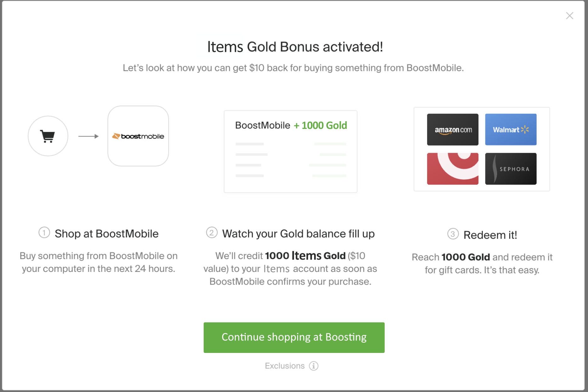Click the step 1 circle number
588x392 pixels.
pyautogui.click(x=44, y=233)
